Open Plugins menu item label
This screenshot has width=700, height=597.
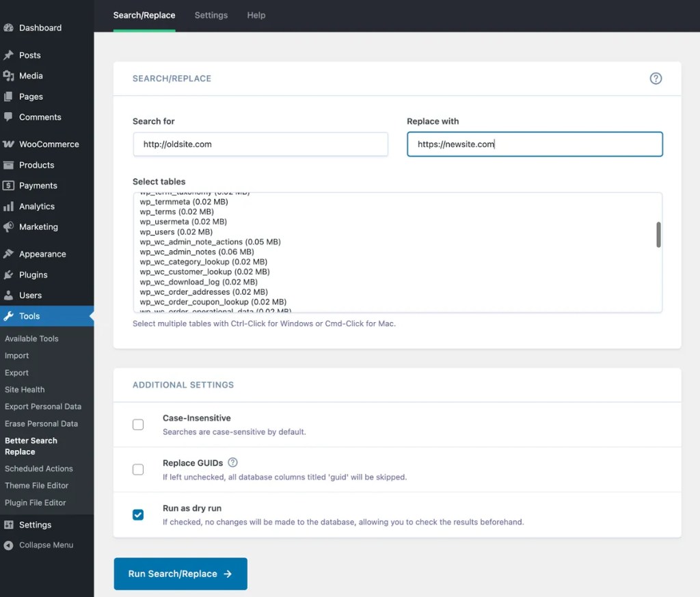click(x=33, y=275)
